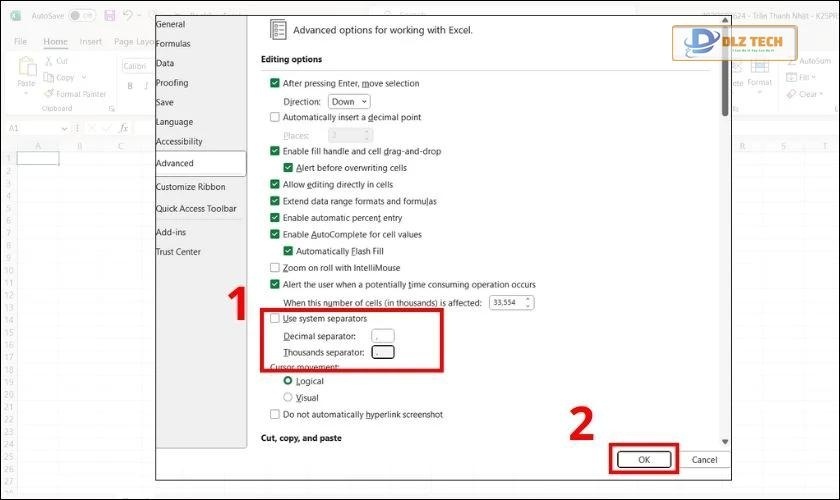Click the Clear eraser icon
The image size is (840, 500).
point(793,94)
